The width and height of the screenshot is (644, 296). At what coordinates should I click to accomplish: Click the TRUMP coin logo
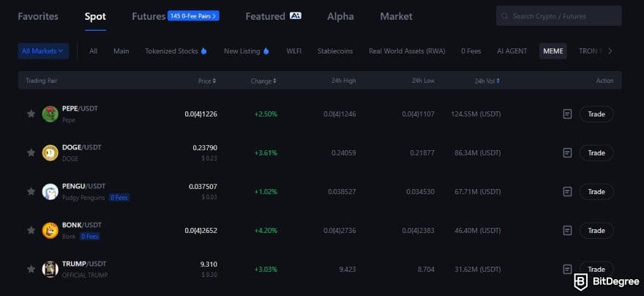click(x=50, y=270)
